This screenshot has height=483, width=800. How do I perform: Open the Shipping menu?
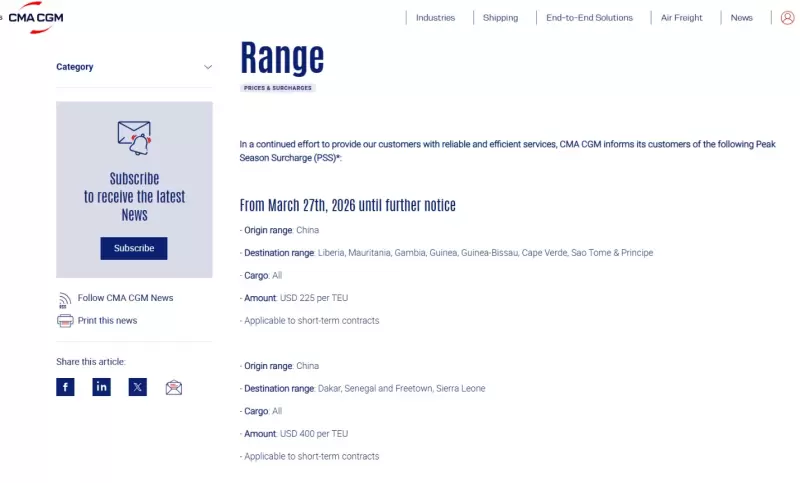tap(500, 18)
